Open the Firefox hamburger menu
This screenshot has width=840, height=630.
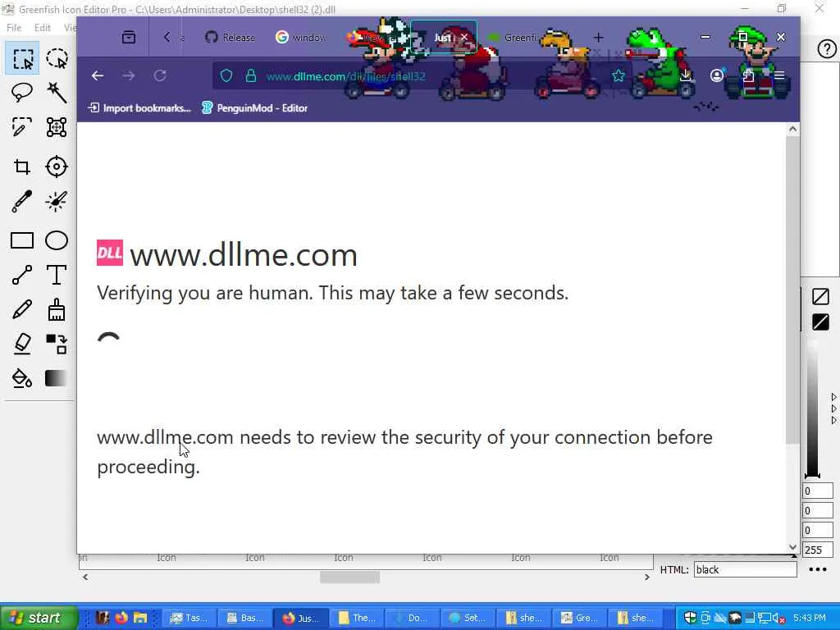(779, 76)
